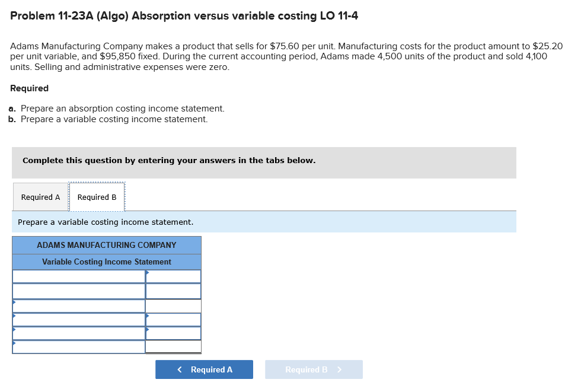Select the second row amount cell
Screen dimensions: 581x392
[x=173, y=291]
